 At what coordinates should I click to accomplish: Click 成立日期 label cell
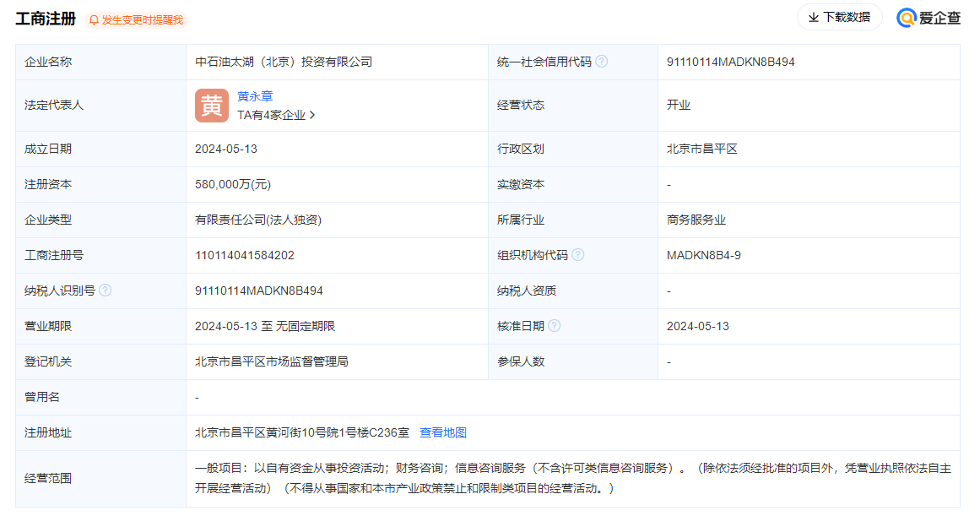click(100, 149)
